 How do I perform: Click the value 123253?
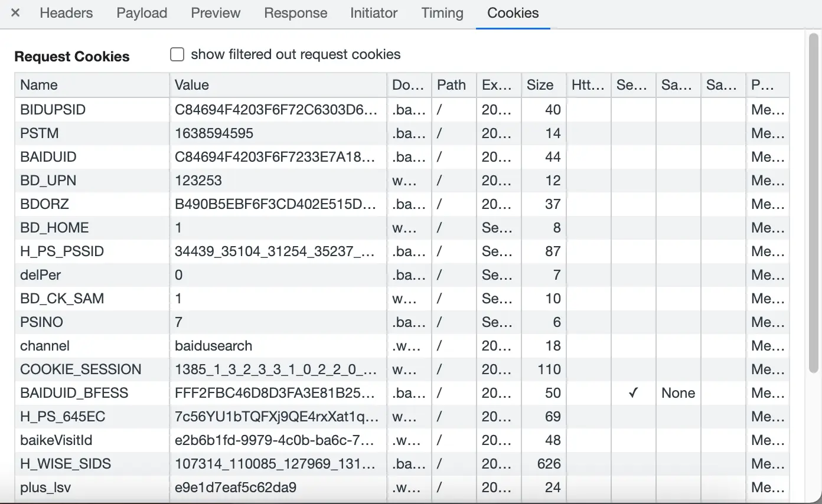pyautogui.click(x=198, y=181)
